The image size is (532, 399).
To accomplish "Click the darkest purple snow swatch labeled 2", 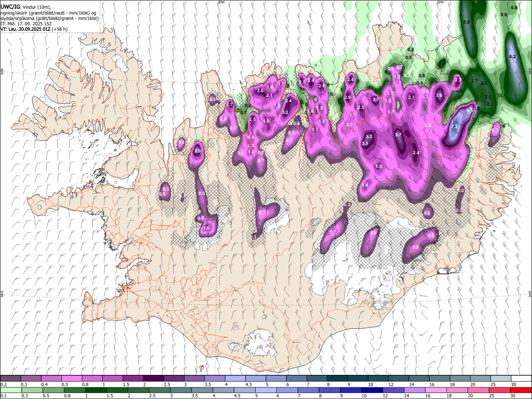I will 153,378.
